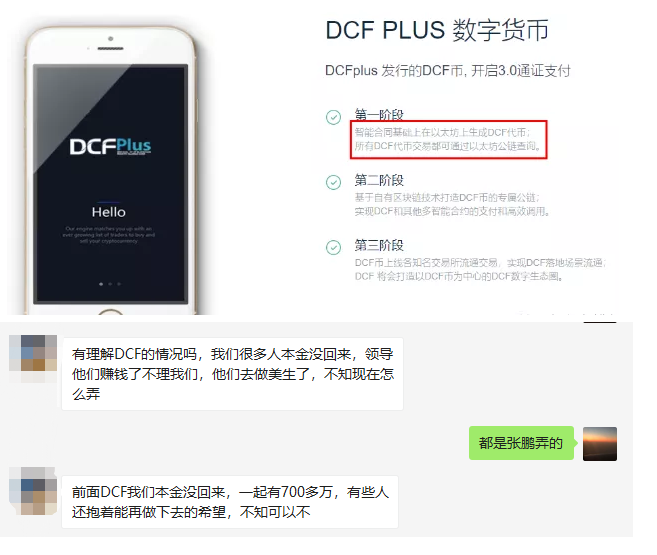Click the green 都是张鹏弄的 message bubble
The image size is (657, 555).
point(521,443)
